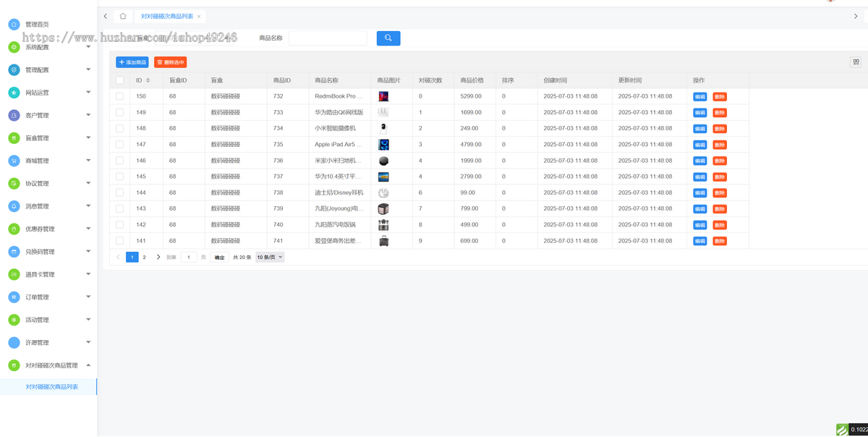The width and height of the screenshot is (868, 437).
Task: Click the 添加商品 button
Action: pos(132,62)
